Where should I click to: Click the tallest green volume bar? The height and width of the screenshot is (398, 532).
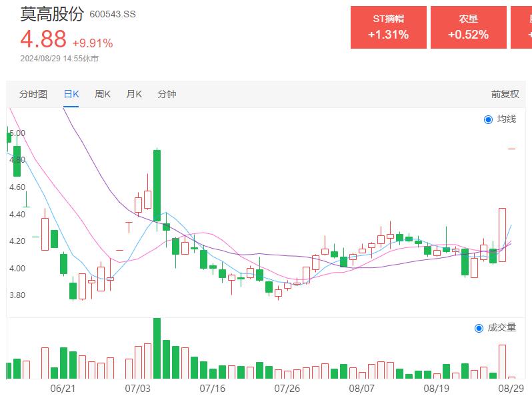157,348
